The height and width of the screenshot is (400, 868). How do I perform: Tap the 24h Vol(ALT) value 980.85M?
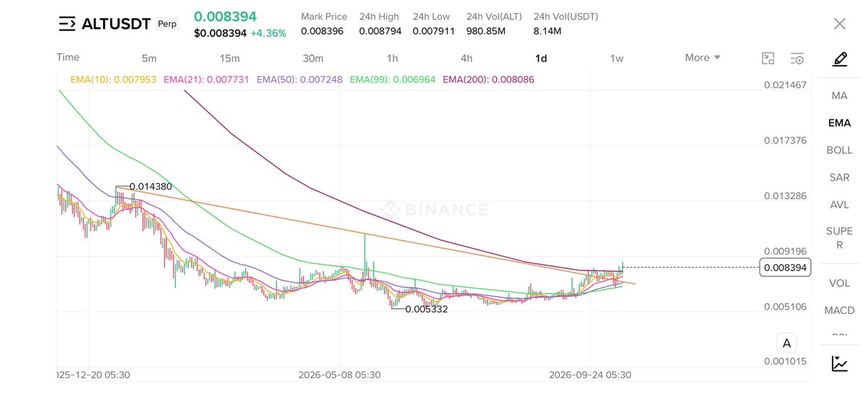point(488,32)
